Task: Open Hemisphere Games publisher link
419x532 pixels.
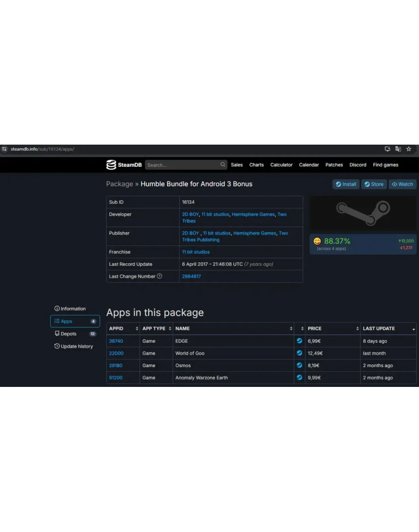Action: (255, 233)
